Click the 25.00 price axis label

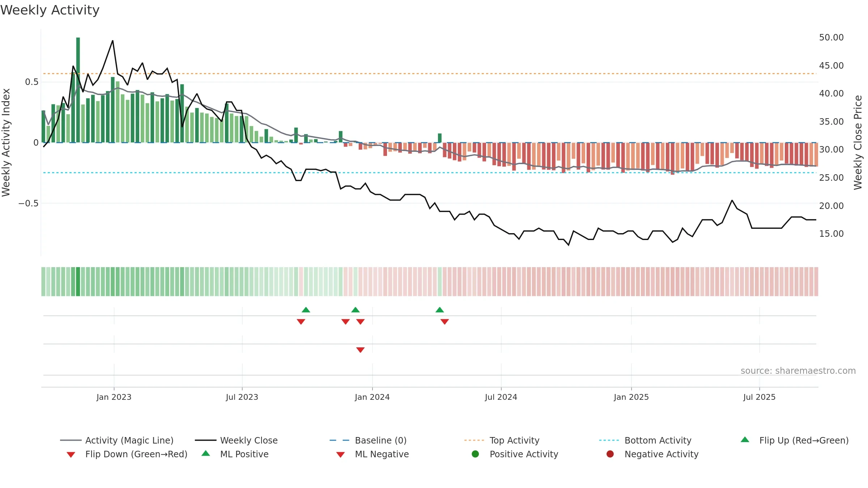pyautogui.click(x=831, y=178)
